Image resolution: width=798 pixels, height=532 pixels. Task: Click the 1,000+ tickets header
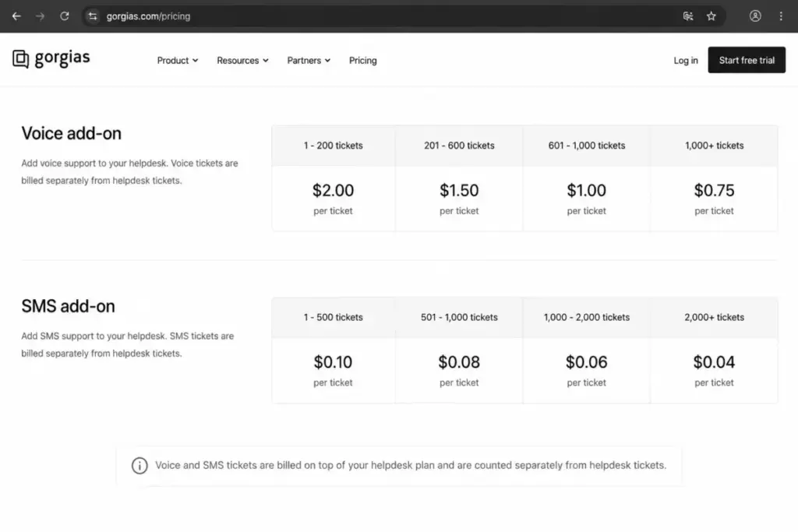(714, 146)
